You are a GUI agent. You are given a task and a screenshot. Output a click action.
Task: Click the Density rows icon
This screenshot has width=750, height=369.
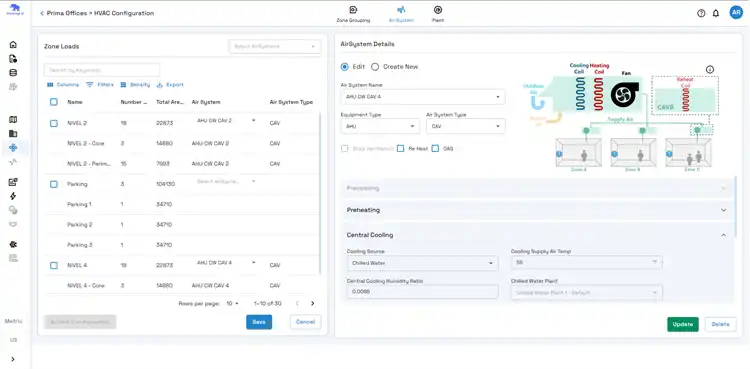coord(123,85)
